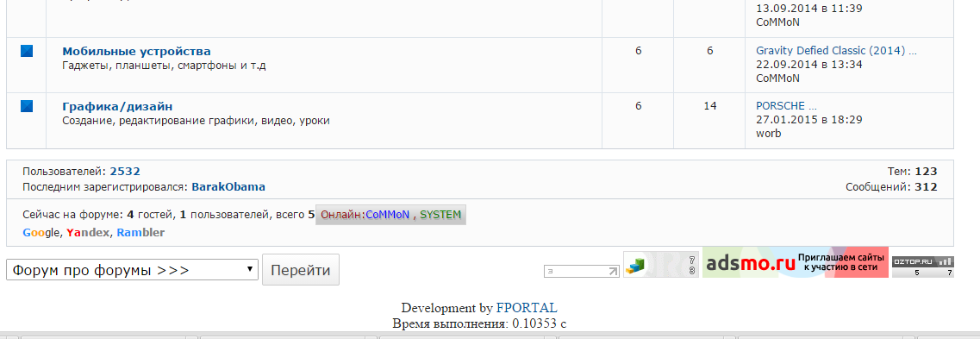Click the description Гаджеты, планшеты, смартфоны и т.д

[x=164, y=65]
